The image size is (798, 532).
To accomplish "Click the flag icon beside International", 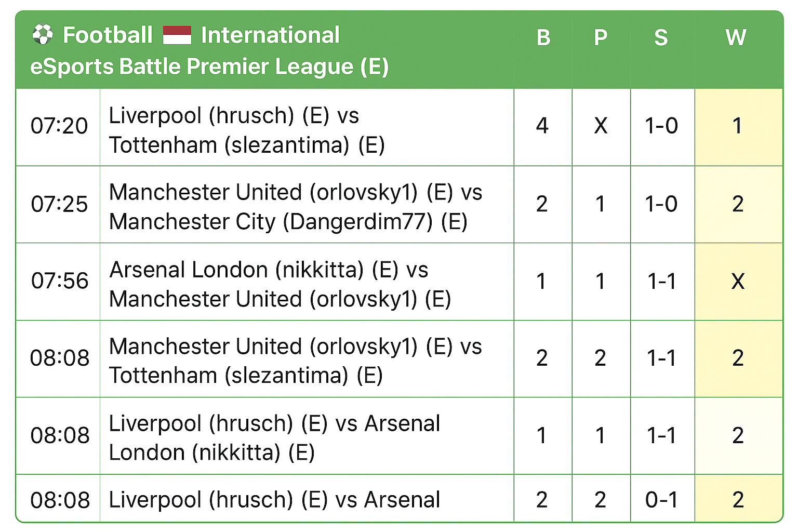I will [177, 35].
